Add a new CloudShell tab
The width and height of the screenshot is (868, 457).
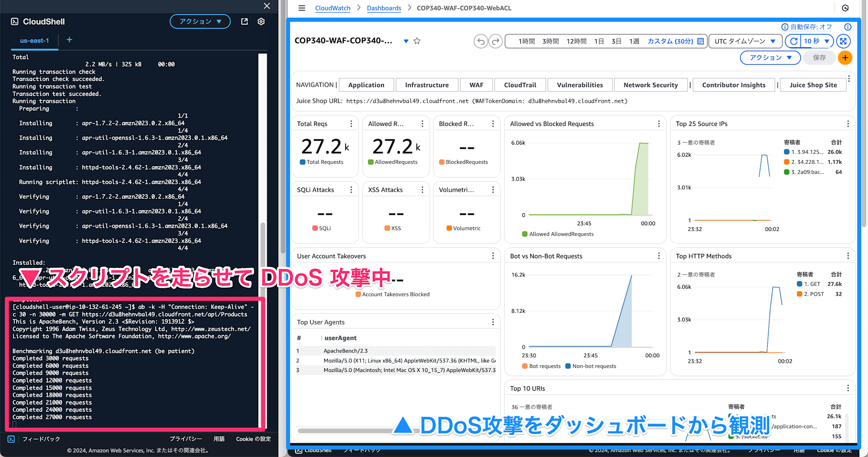(x=69, y=40)
